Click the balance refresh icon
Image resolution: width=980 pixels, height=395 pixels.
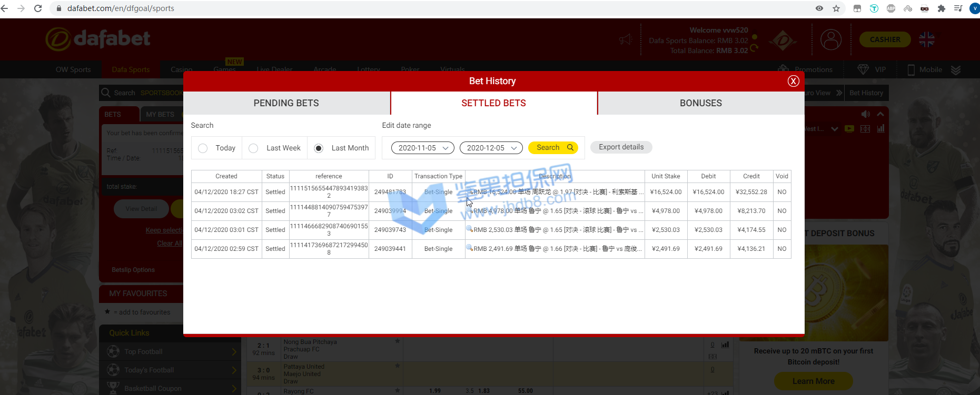[754, 48]
